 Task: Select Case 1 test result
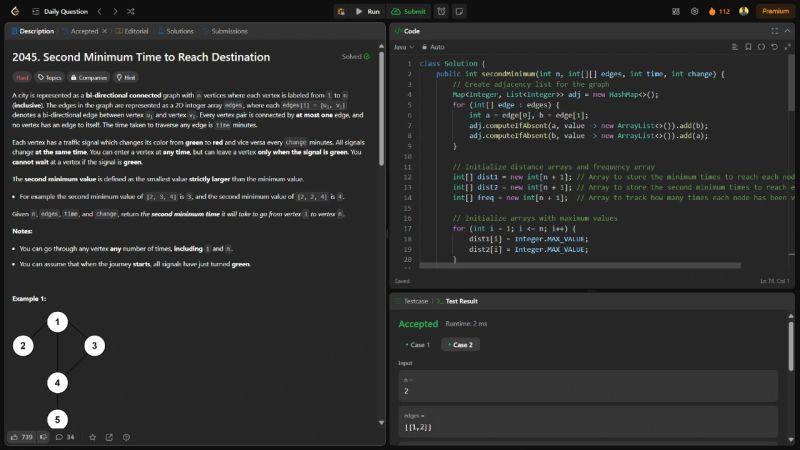(415, 344)
